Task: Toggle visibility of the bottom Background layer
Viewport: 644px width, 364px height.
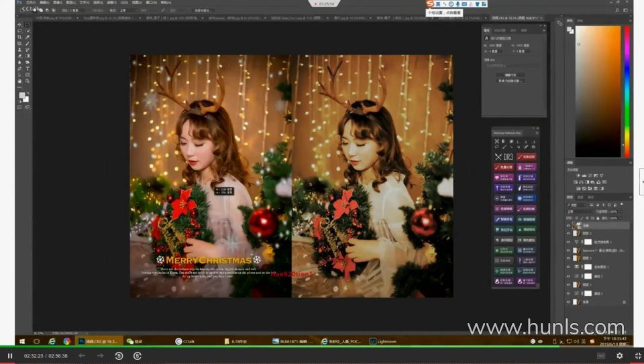Action: pyautogui.click(x=568, y=303)
